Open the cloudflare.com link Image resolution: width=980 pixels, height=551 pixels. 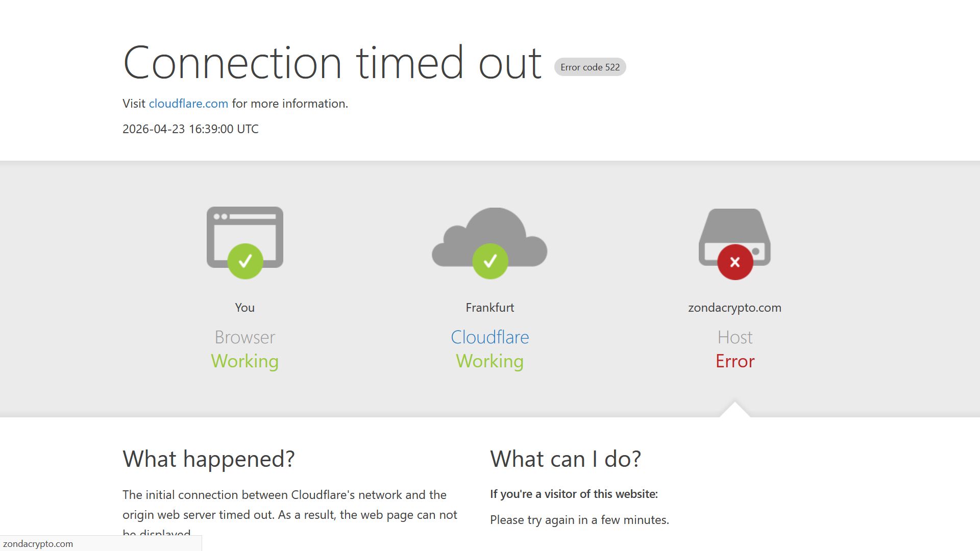click(x=188, y=104)
